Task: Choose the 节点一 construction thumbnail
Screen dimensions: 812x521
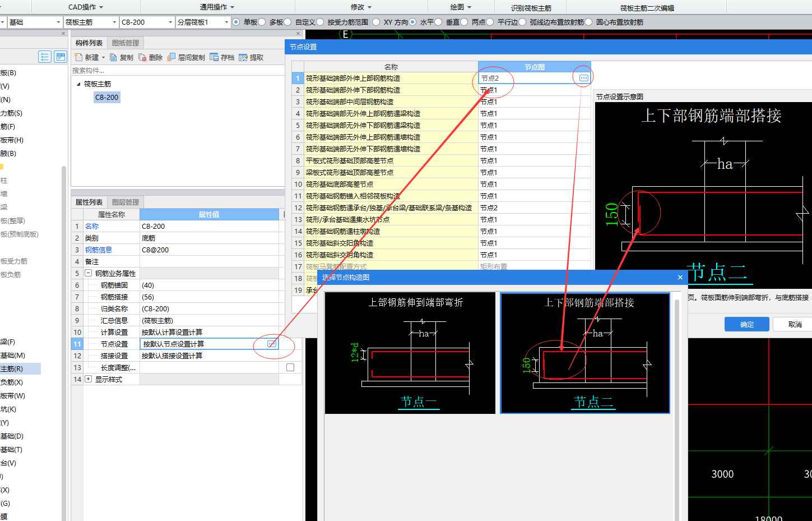Action: pos(410,353)
